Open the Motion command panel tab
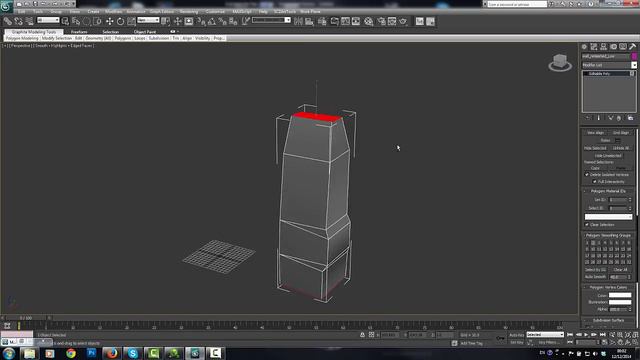 coord(613,47)
